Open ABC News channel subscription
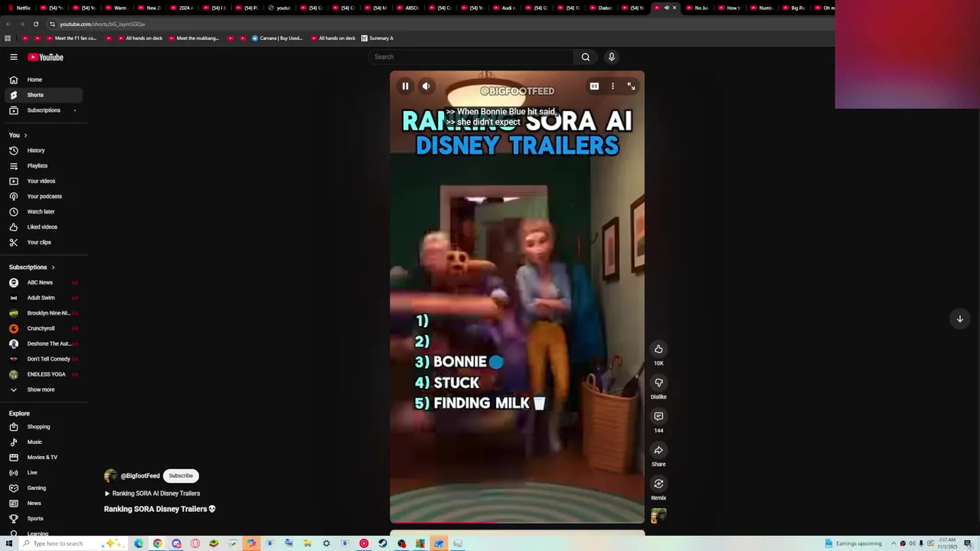 [x=44, y=282]
